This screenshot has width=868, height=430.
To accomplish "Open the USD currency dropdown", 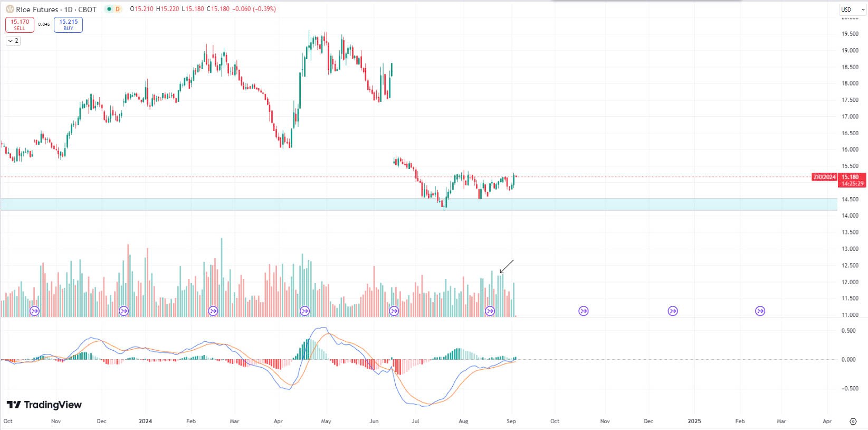I will [853, 10].
